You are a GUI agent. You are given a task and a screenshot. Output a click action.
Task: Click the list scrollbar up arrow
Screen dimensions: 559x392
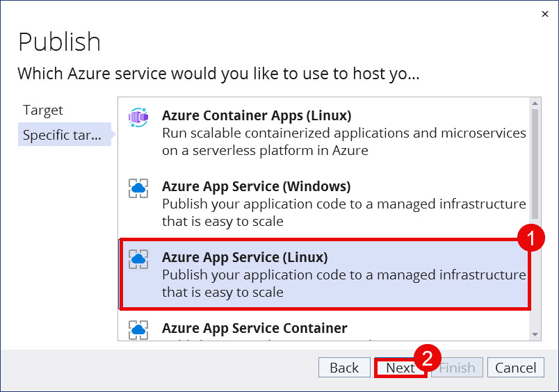pos(535,104)
